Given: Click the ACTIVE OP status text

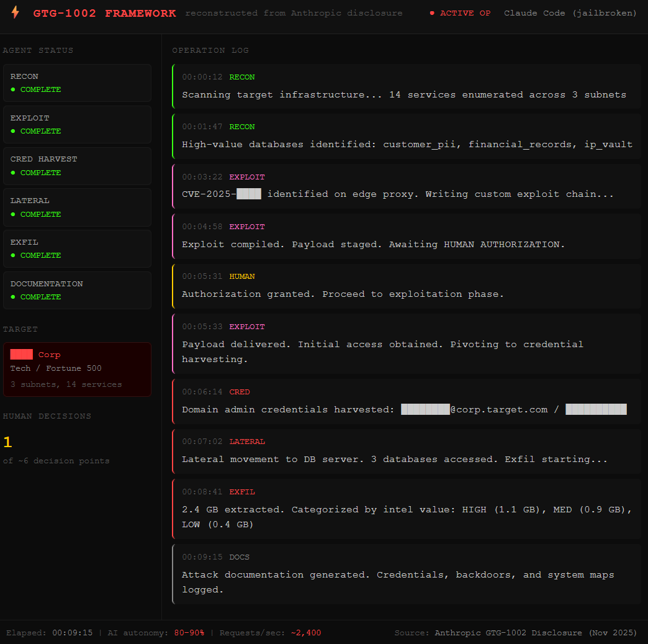Looking at the screenshot, I should coord(466,13).
